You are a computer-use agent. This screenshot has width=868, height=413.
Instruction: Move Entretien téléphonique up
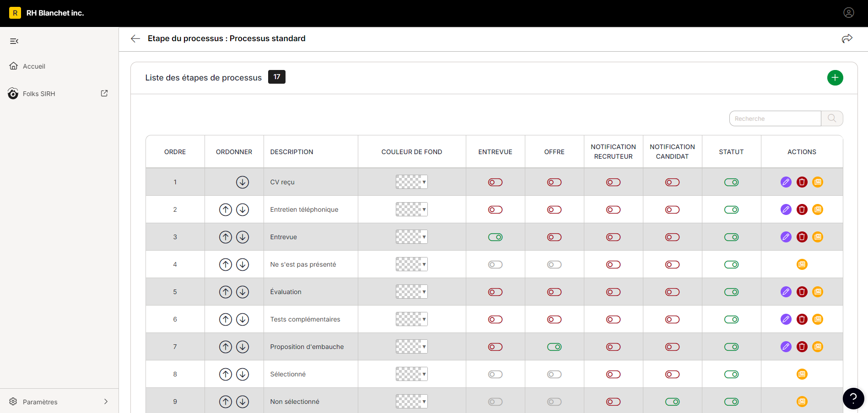[x=226, y=209]
